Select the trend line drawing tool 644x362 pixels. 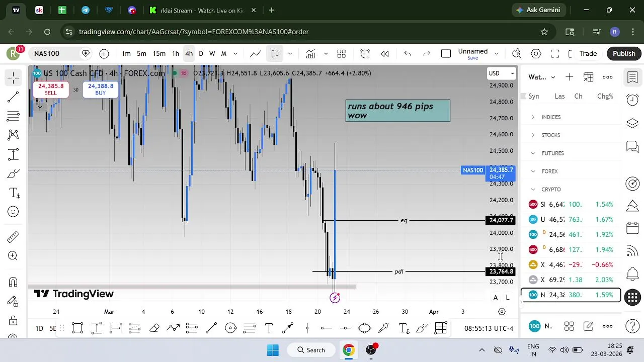[14, 97]
